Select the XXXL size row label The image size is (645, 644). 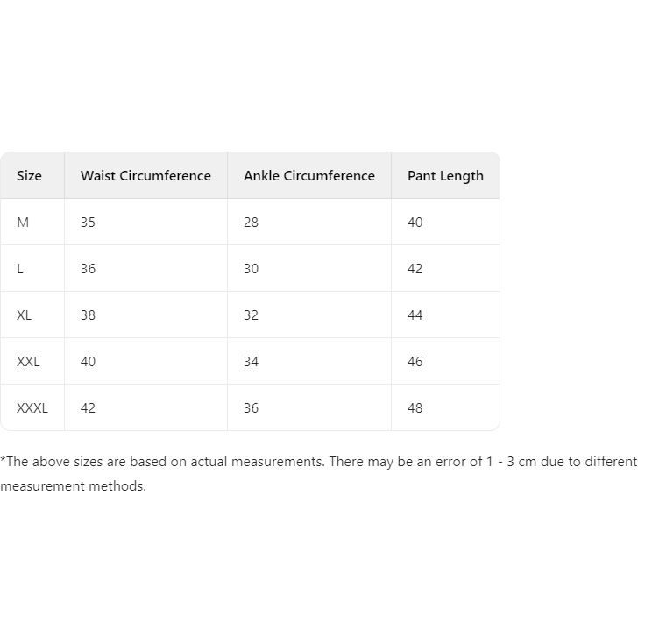coord(32,408)
